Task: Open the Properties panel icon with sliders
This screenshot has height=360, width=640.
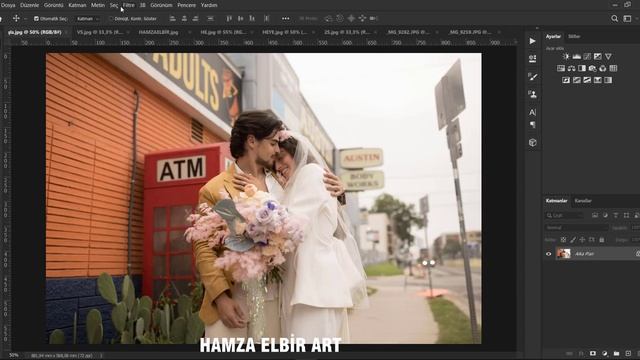Action: pos(532,59)
